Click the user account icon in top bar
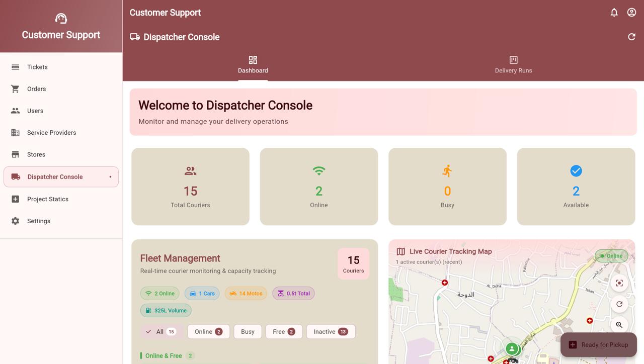 [631, 12]
